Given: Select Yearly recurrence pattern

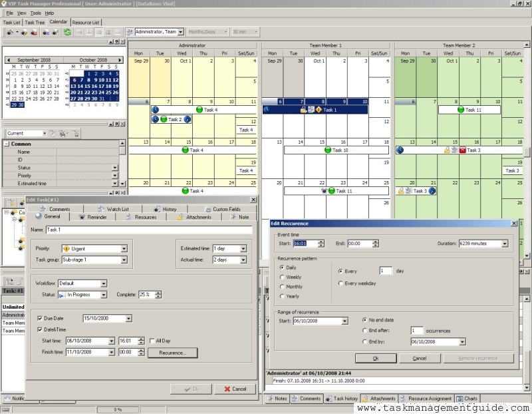Looking at the screenshot, I should coord(282,296).
